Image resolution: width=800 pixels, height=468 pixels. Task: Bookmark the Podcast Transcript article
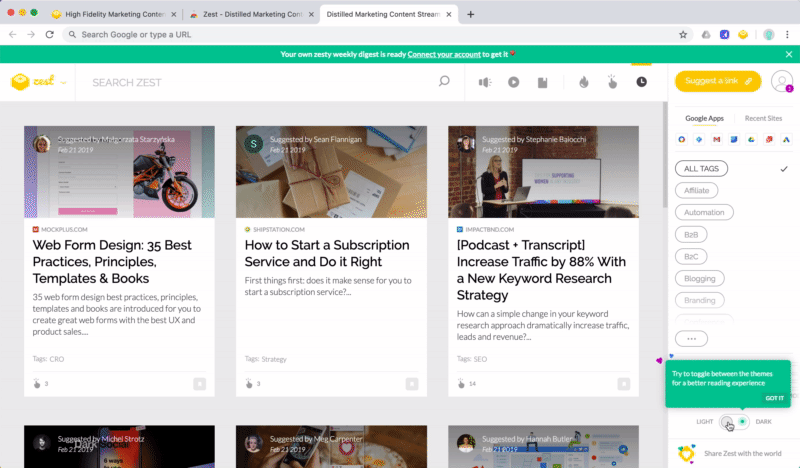point(623,384)
